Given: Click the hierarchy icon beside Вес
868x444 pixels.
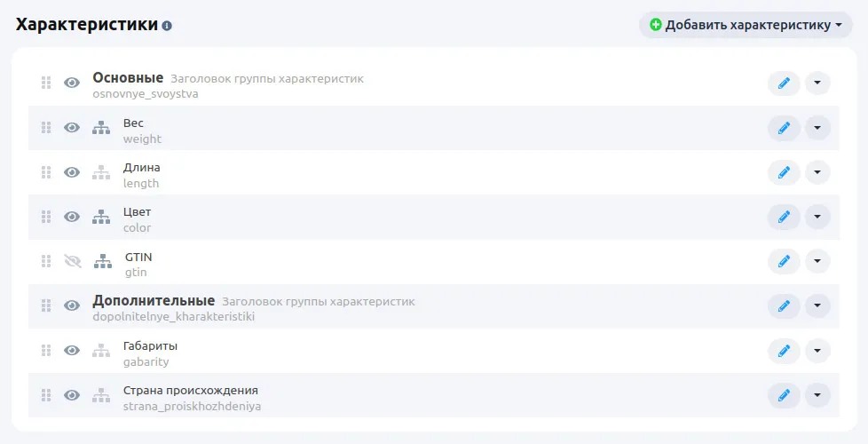Looking at the screenshot, I should (101, 128).
